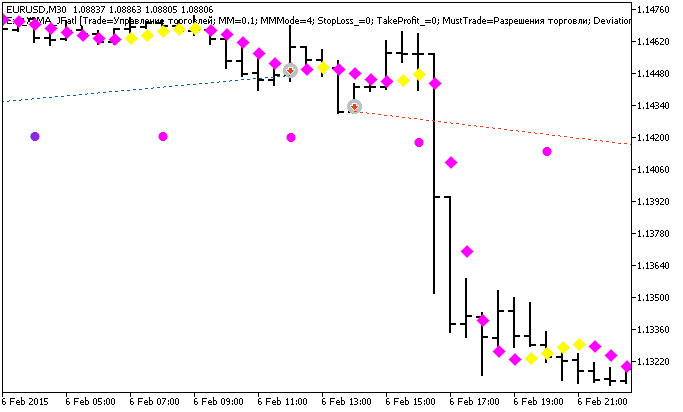Click the sell arrow marker at 13:00

[355, 106]
